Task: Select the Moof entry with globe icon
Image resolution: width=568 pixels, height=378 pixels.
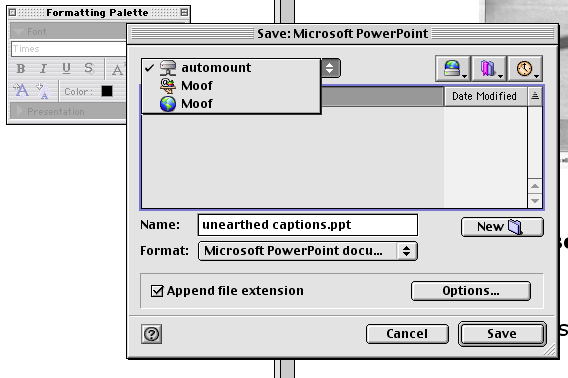Action: [231, 104]
